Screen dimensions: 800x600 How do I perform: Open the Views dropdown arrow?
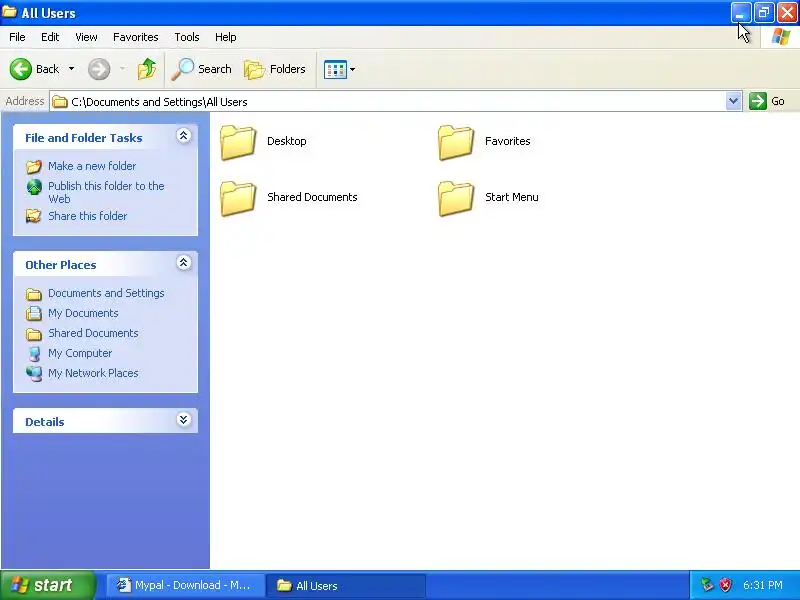click(352, 69)
